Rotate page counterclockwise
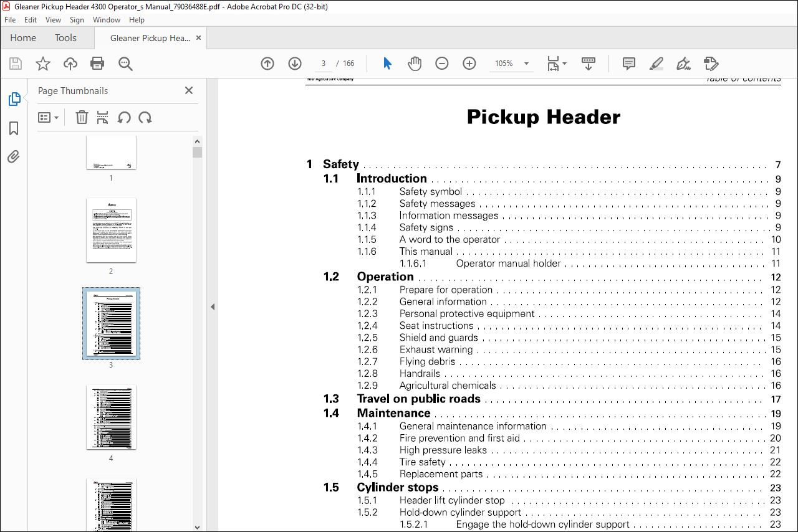The width and height of the screenshot is (798, 532). pyautogui.click(x=124, y=117)
